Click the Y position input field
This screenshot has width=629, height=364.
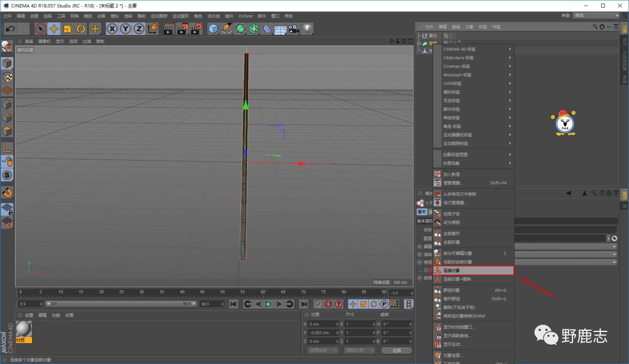pyautogui.click(x=322, y=333)
